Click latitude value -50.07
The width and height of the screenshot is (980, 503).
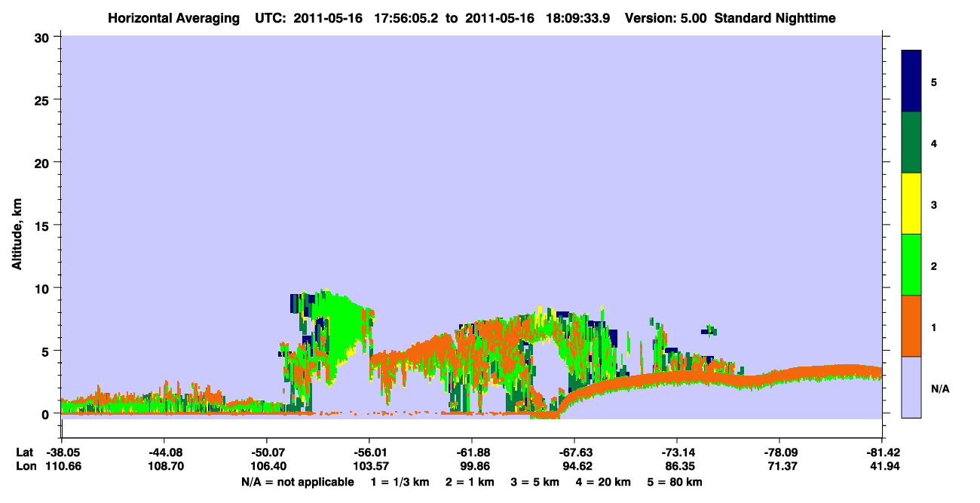266,452
